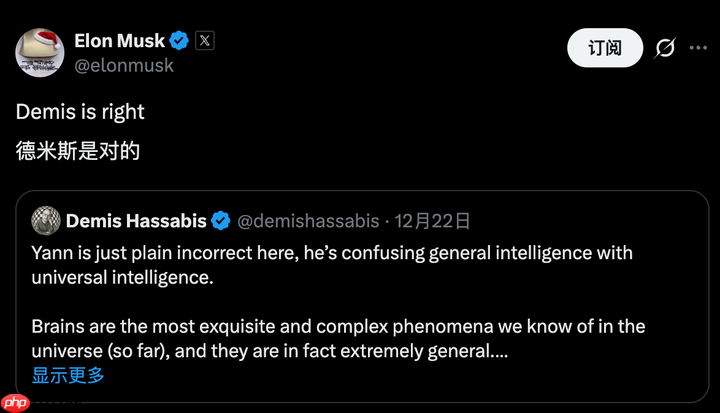Click the X affiliate badge beside Elon Musk
Viewport: 720px width, 413px height.
click(205, 41)
